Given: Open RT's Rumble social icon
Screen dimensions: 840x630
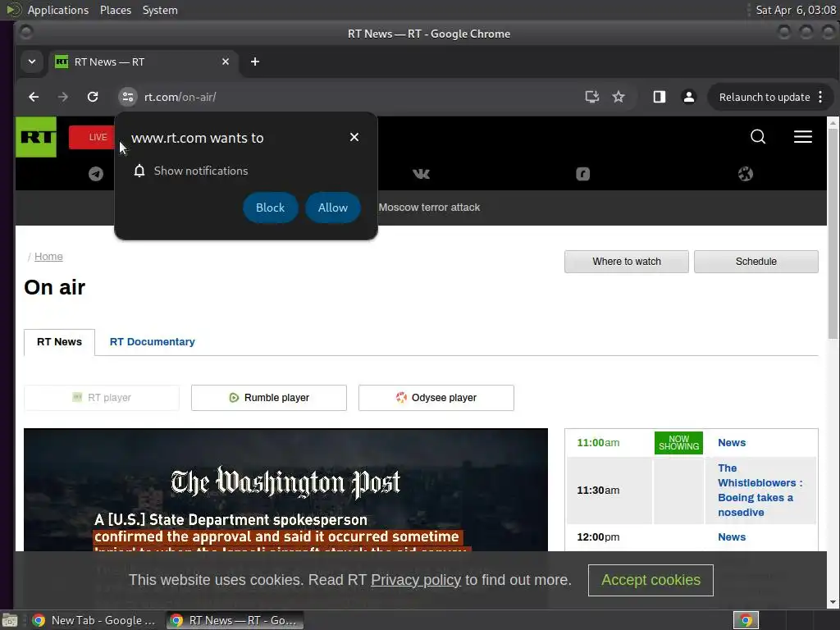Looking at the screenshot, I should (583, 174).
